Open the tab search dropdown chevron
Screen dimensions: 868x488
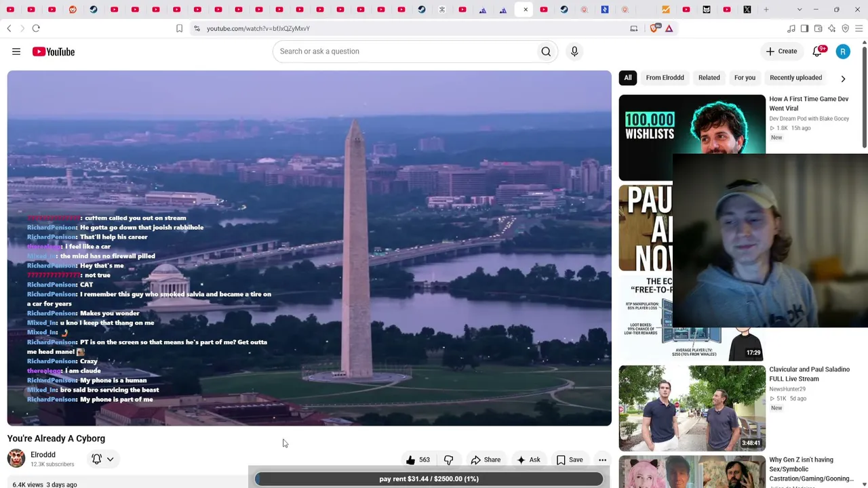800,9
